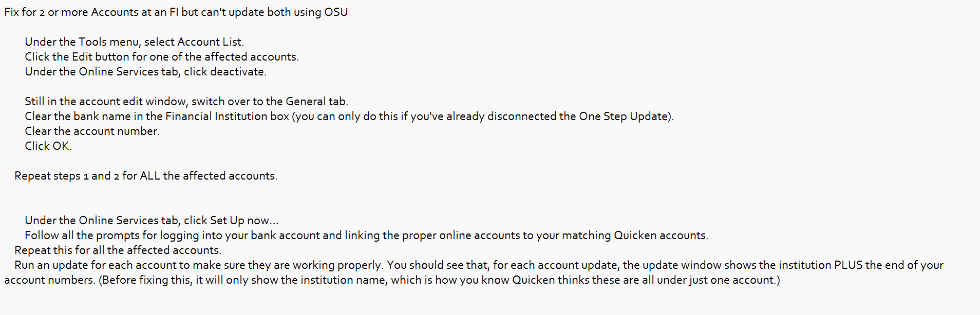Viewport: 980px width, 315px height.
Task: Click the 'Still in the account edit window' line
Action: point(186,102)
